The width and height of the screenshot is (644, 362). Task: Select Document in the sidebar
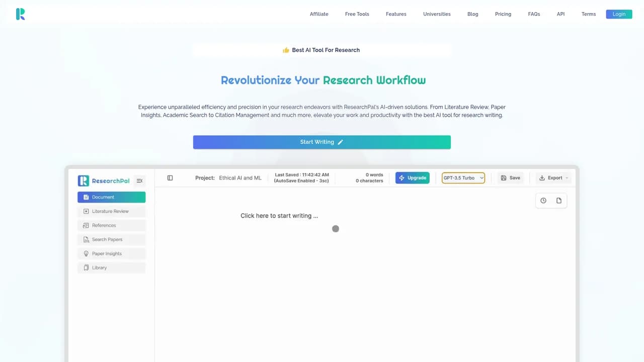111,197
